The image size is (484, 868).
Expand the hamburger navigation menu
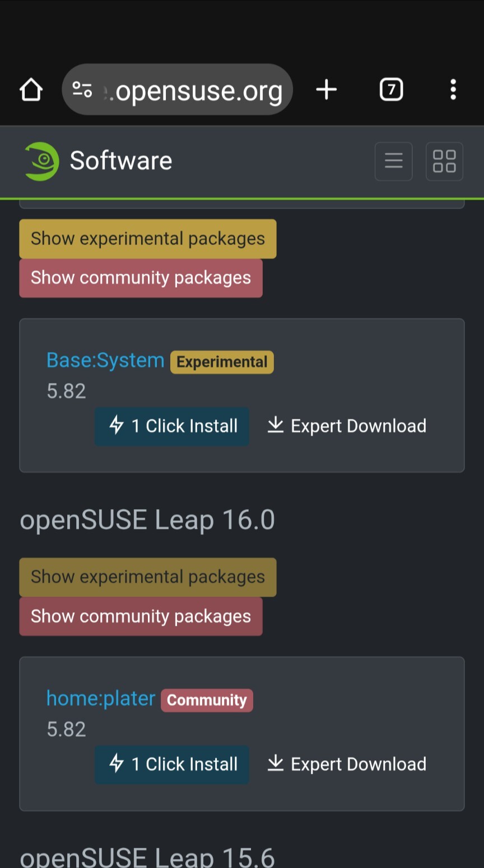pos(393,161)
